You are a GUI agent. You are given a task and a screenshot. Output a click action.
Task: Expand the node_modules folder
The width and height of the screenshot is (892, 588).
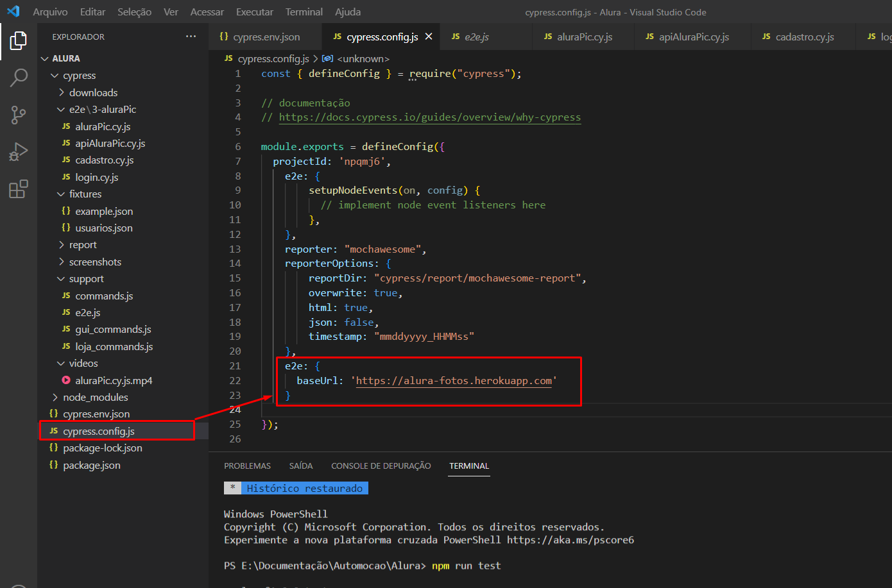coord(55,398)
